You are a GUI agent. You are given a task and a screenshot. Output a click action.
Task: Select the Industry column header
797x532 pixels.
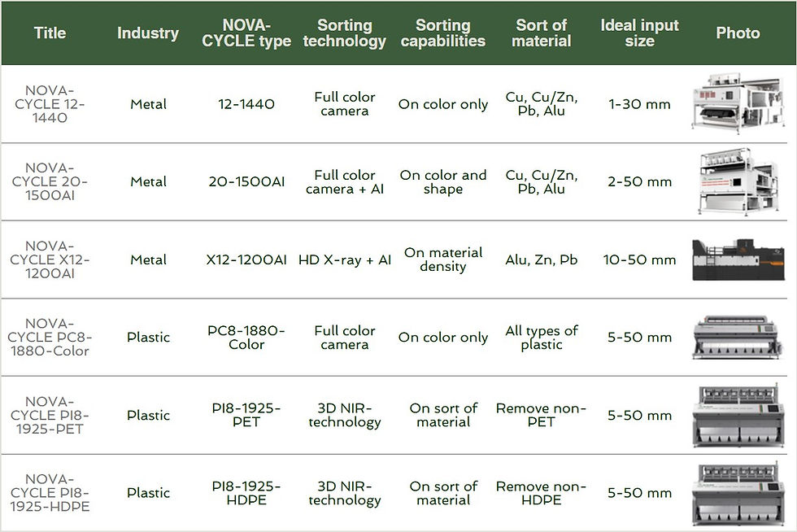click(148, 33)
